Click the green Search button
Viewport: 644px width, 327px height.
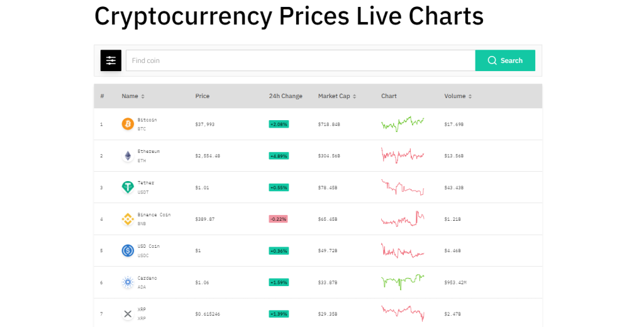pyautogui.click(x=505, y=60)
